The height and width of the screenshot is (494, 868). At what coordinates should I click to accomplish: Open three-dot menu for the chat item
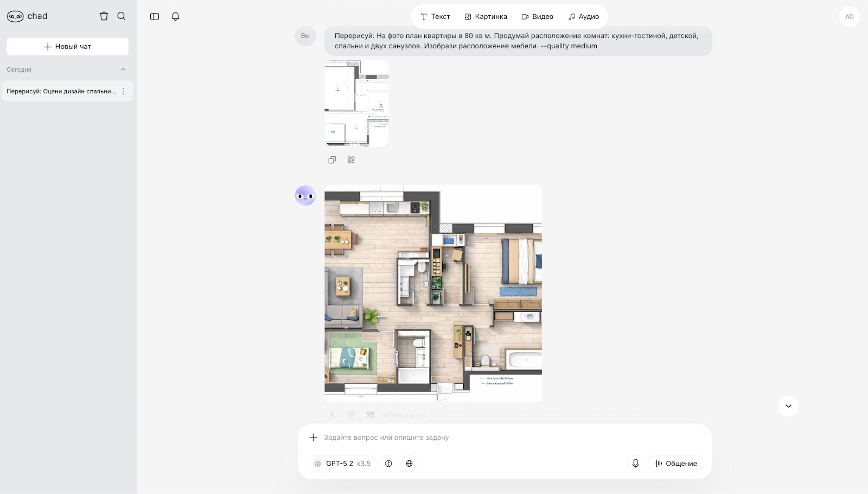123,91
